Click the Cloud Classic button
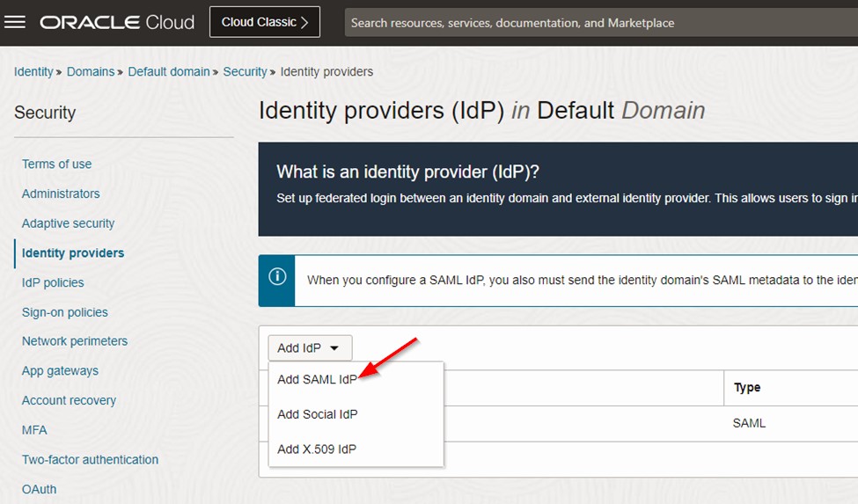This screenshot has height=504, width=858. tap(265, 22)
